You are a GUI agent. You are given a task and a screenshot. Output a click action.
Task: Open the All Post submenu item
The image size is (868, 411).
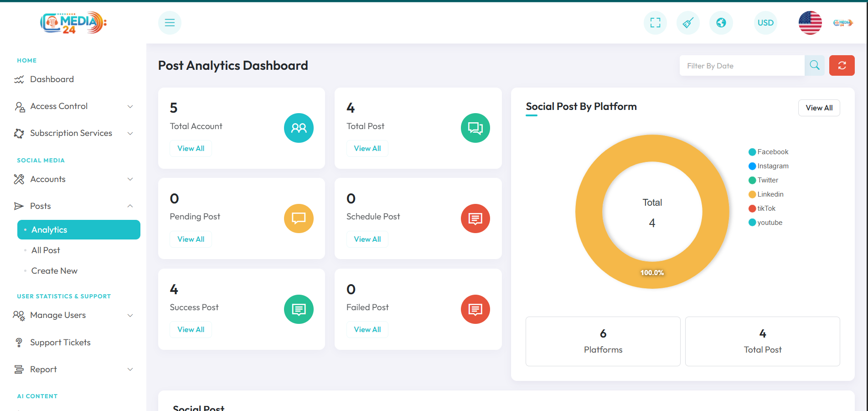pos(46,250)
